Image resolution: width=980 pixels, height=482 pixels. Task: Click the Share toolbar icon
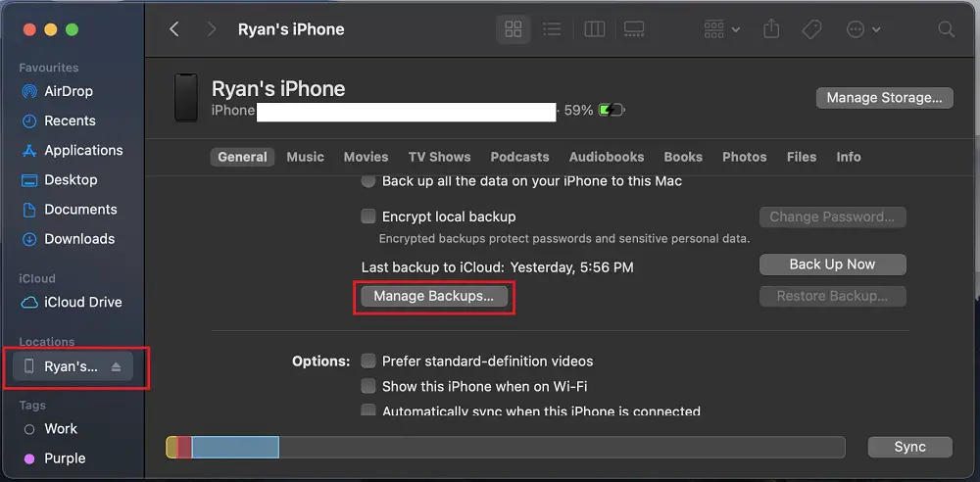[772, 28]
